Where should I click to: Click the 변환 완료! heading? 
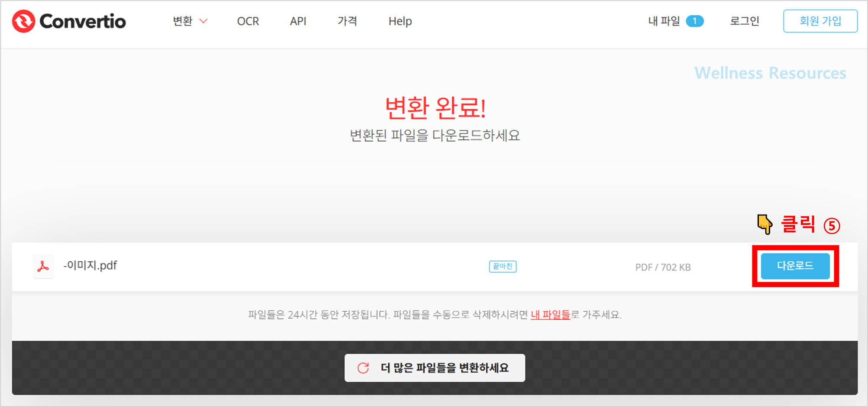pos(435,107)
